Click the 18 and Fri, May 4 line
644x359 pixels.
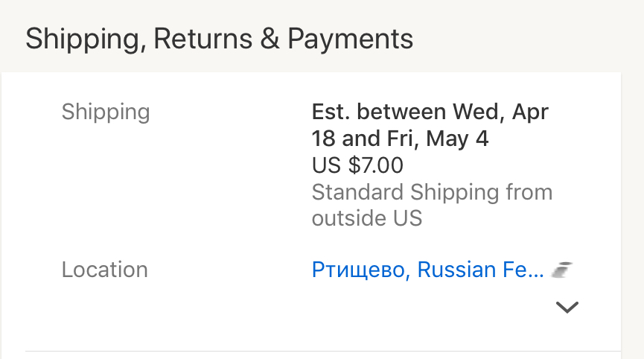pyautogui.click(x=400, y=139)
